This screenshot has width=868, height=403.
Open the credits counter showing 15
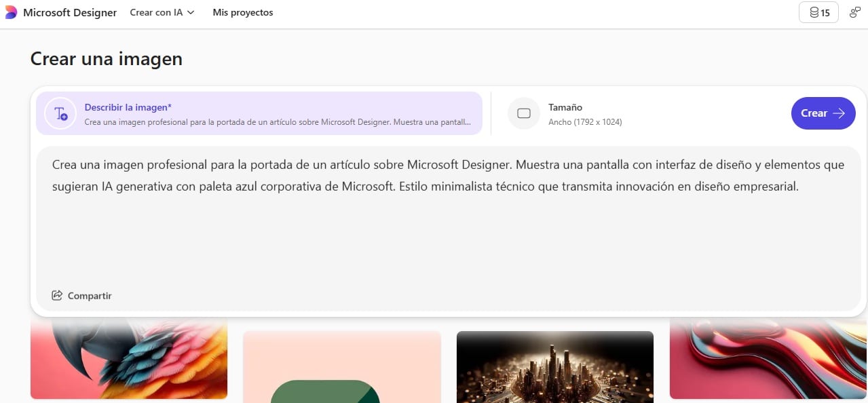819,12
